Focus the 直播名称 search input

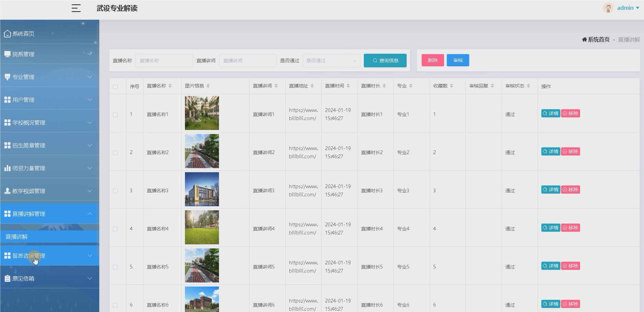(x=164, y=61)
